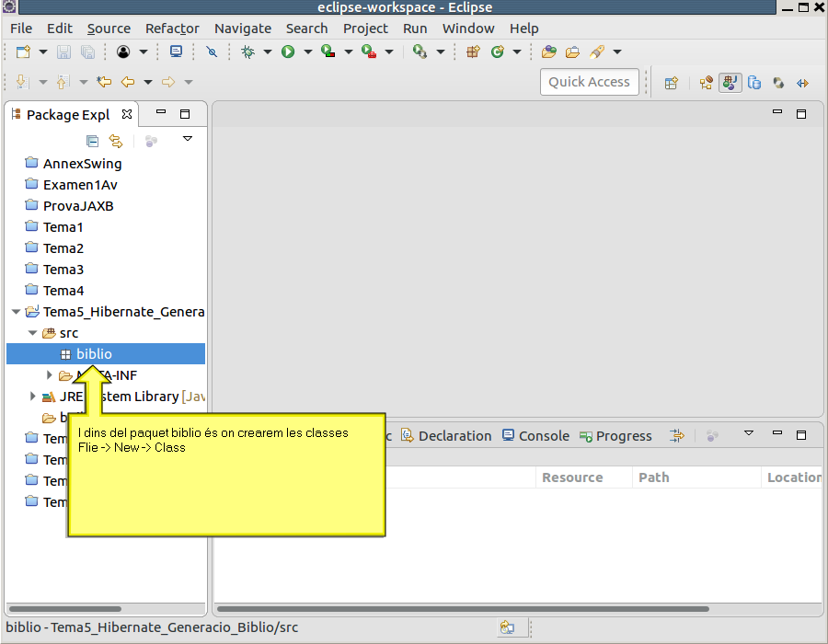Screen dimensions: 828x644
Task: Select the biblio package
Action: [x=106, y=354]
